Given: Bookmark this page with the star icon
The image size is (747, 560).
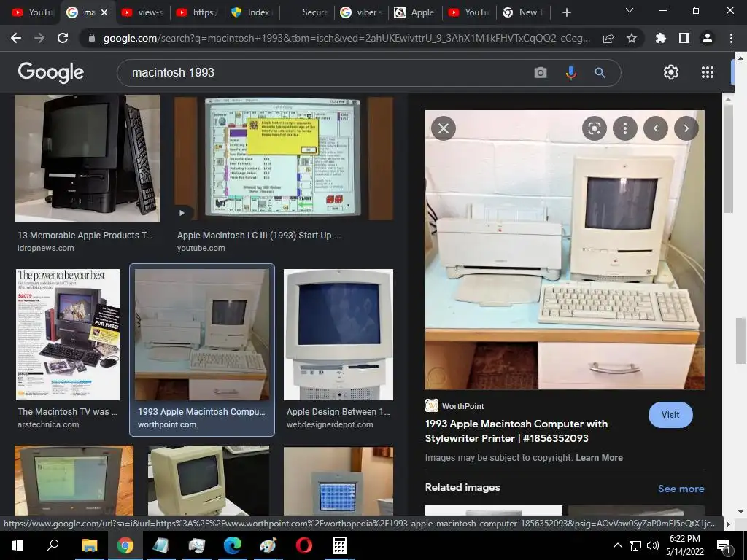Looking at the screenshot, I should click(x=632, y=38).
